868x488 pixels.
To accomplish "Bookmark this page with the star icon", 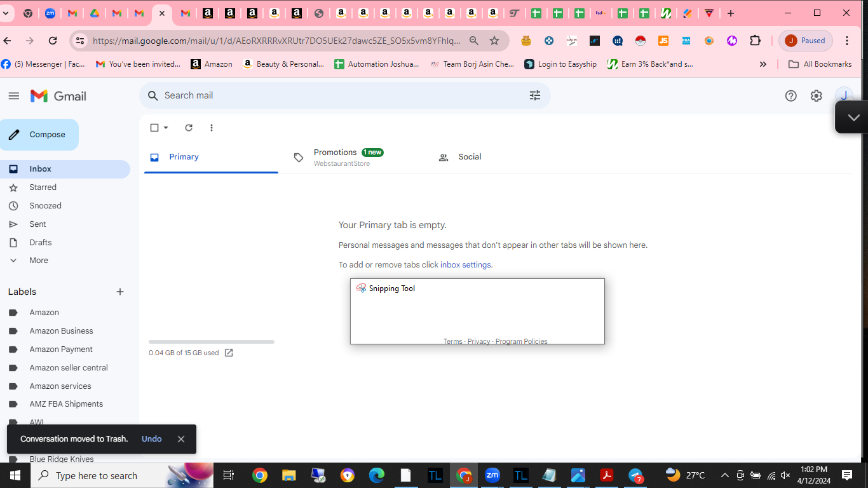I will click(x=494, y=41).
